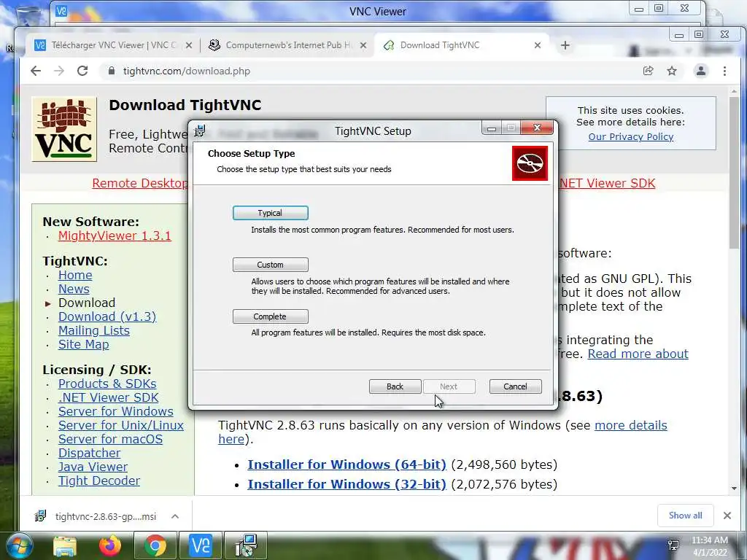
Task: Close the Download TightVNC tab
Action: coord(538,45)
